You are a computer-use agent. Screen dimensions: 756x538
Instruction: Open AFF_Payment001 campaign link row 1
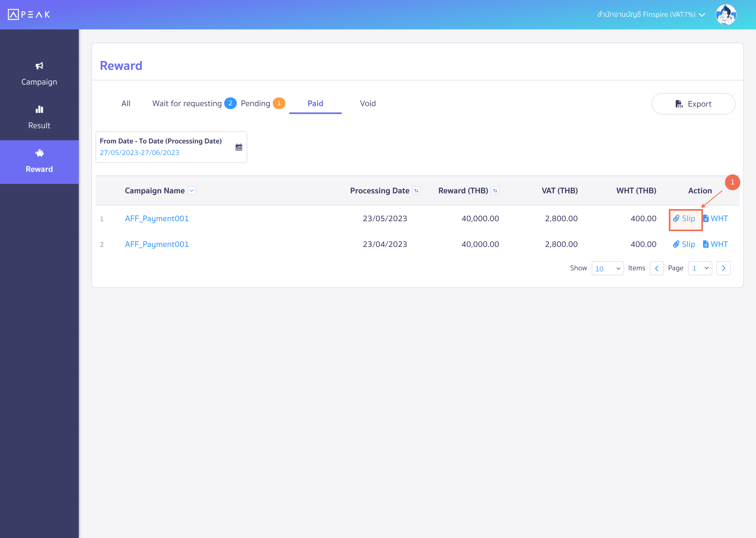[x=157, y=218]
